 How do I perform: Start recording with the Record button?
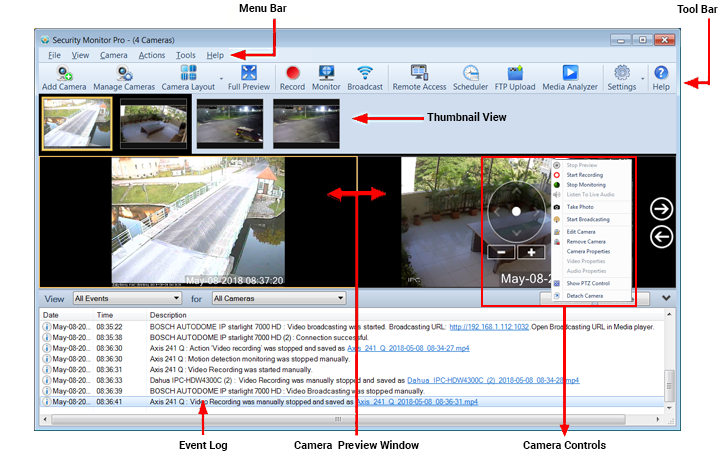point(292,74)
